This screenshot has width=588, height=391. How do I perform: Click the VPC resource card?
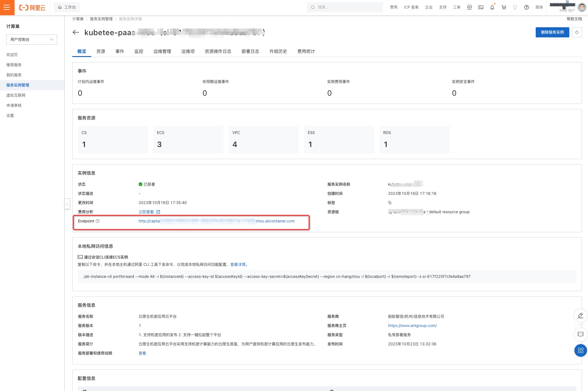(264, 140)
